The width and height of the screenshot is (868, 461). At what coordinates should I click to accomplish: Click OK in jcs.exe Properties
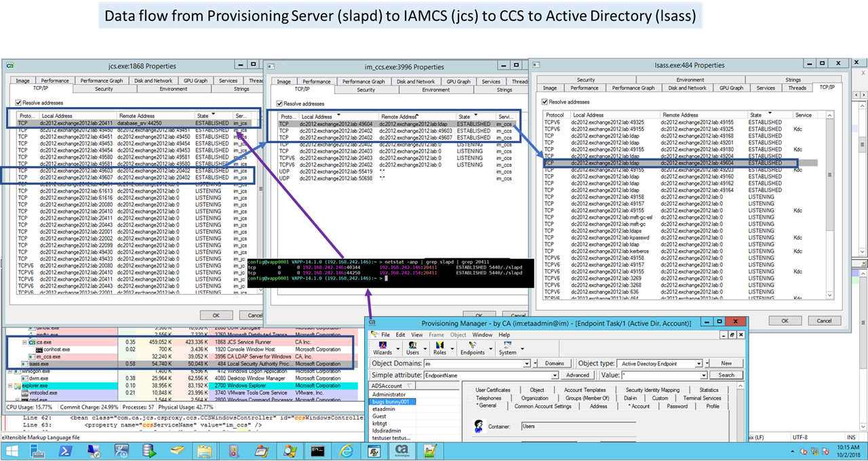pyautogui.click(x=216, y=315)
